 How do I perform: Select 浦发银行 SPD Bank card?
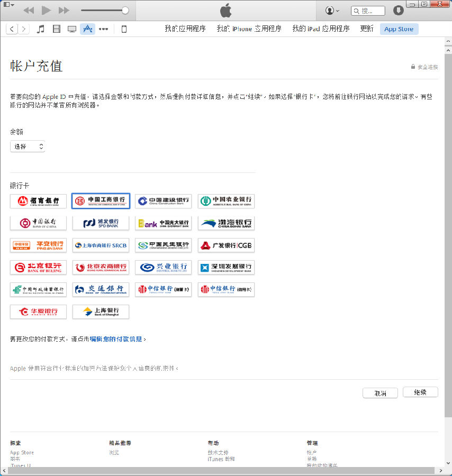[x=101, y=223]
